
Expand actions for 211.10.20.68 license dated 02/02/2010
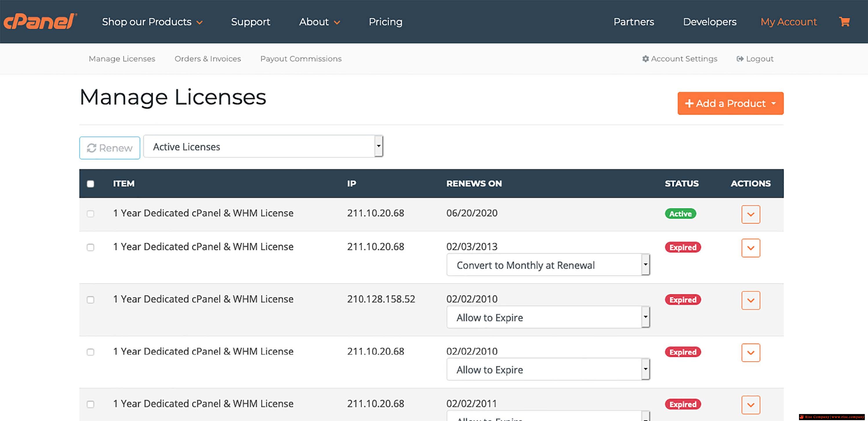pos(751,353)
